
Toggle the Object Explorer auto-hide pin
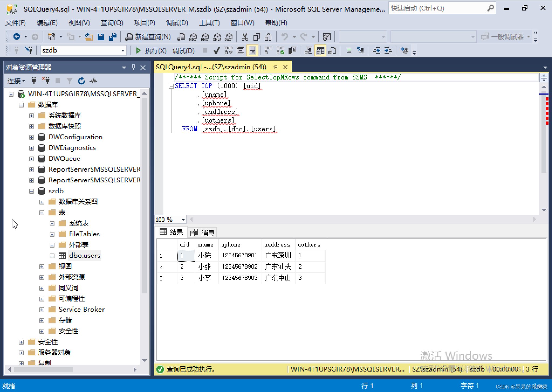pyautogui.click(x=133, y=67)
